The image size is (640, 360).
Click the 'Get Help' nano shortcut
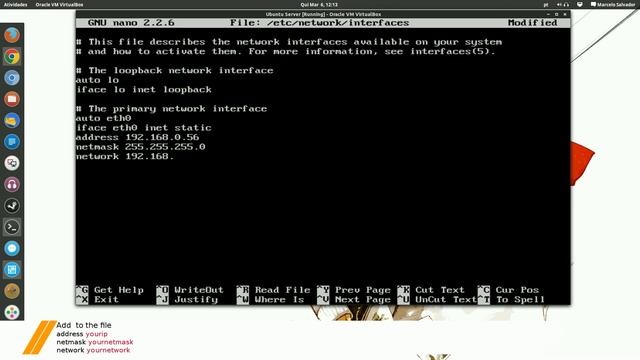(x=110, y=290)
